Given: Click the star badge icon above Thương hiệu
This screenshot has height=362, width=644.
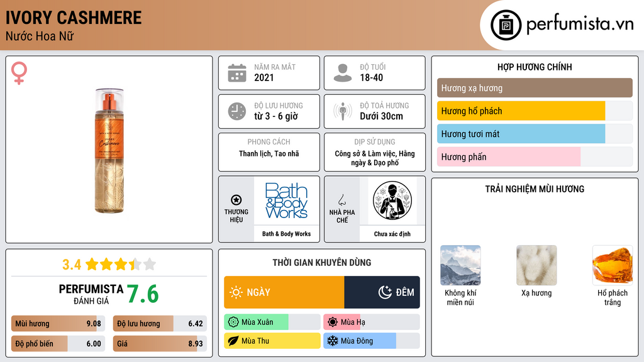Looking at the screenshot, I should (236, 200).
